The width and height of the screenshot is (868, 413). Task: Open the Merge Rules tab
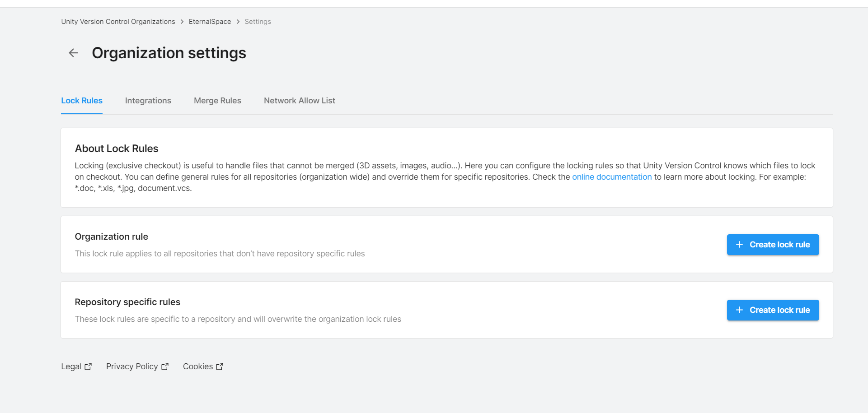point(217,101)
